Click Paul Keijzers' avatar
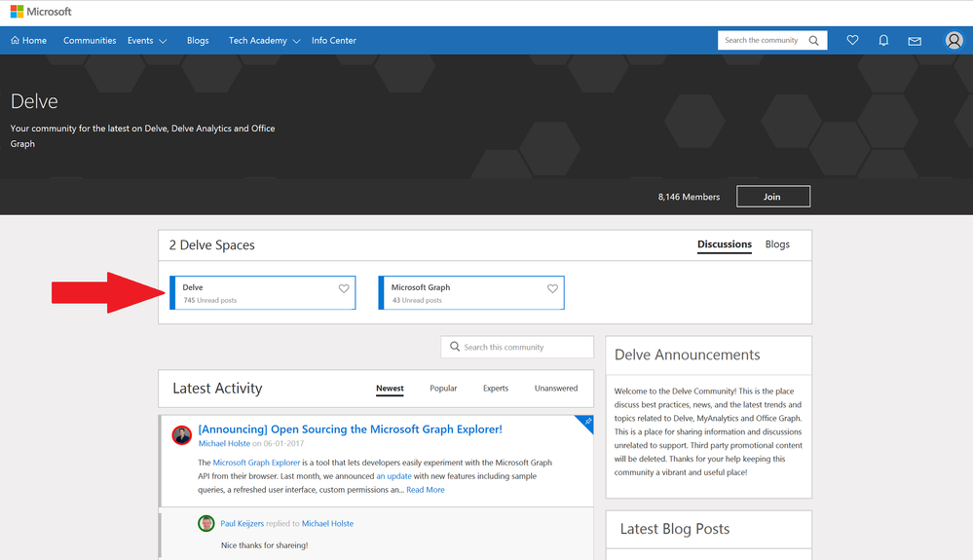This screenshot has height=560, width=973. (x=206, y=523)
